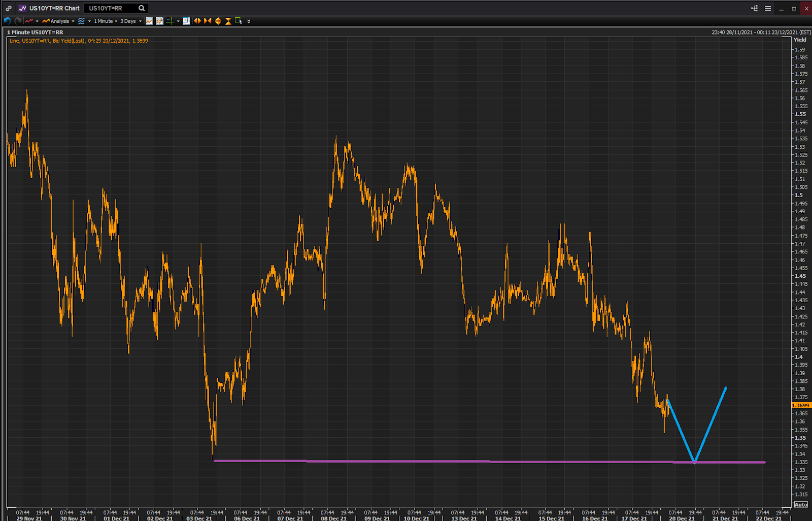The image size is (812, 521).
Task: Click the 22 Dec 21 date label
Action: (x=769, y=518)
